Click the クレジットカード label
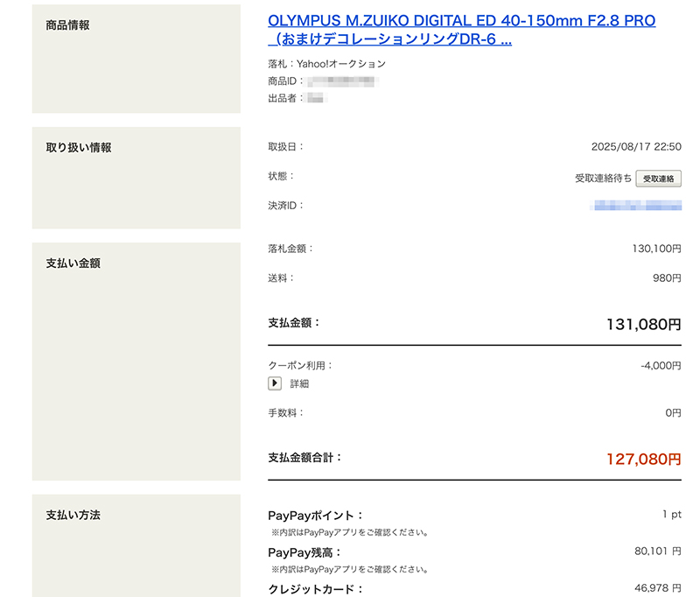Viewport: 700px width, 597px height. click(x=316, y=589)
